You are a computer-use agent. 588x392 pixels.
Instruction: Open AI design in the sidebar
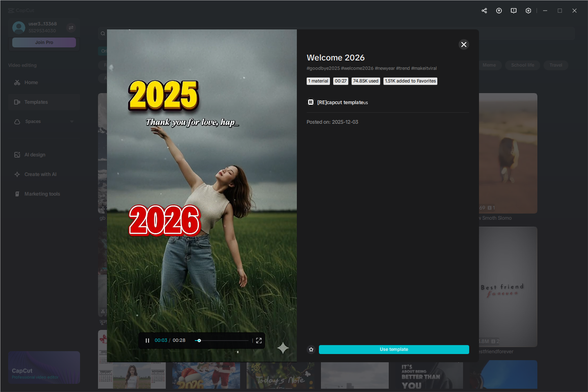44,155
